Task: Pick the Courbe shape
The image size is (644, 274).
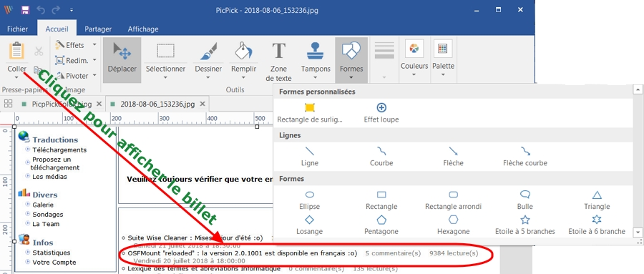Action: [381, 157]
